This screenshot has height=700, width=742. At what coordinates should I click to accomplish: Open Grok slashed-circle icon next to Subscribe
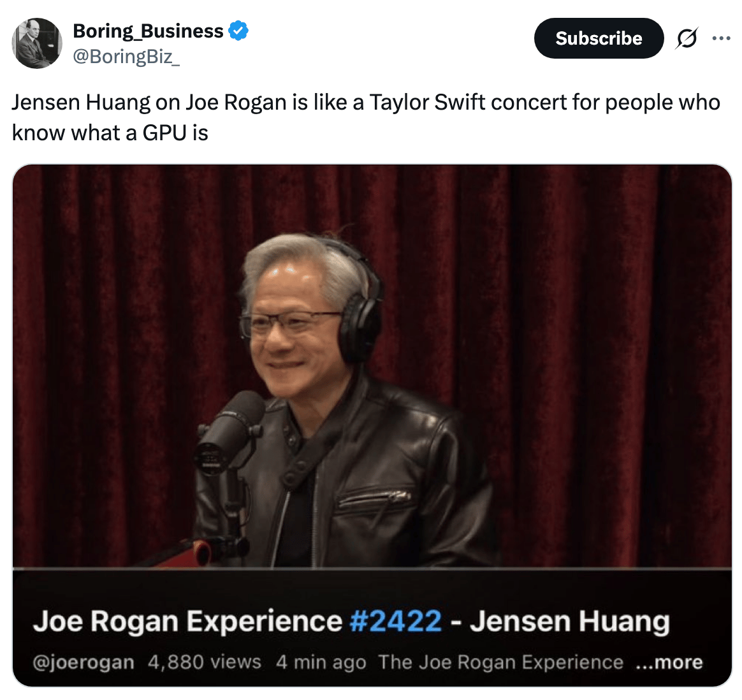click(x=687, y=38)
